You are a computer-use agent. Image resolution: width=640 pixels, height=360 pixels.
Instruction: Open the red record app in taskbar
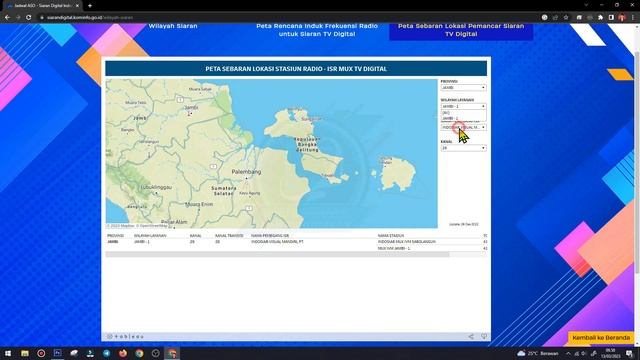pos(41,353)
